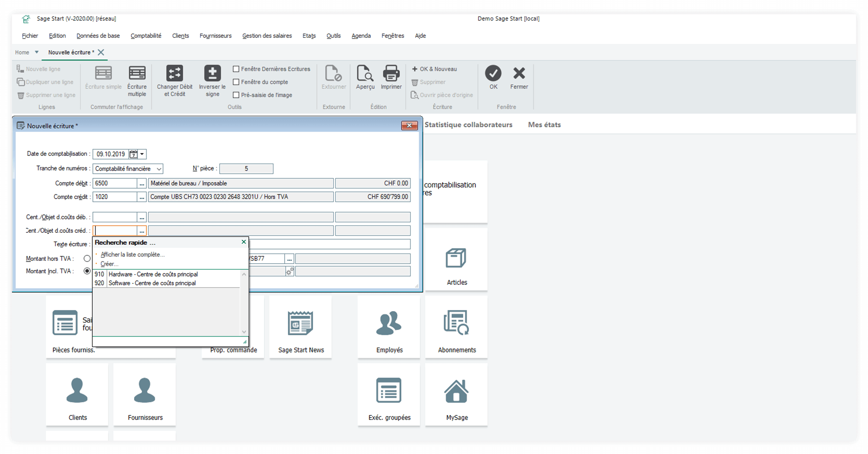The height and width of the screenshot is (454, 868).
Task: Open the Sage Start News tile
Action: (x=300, y=327)
